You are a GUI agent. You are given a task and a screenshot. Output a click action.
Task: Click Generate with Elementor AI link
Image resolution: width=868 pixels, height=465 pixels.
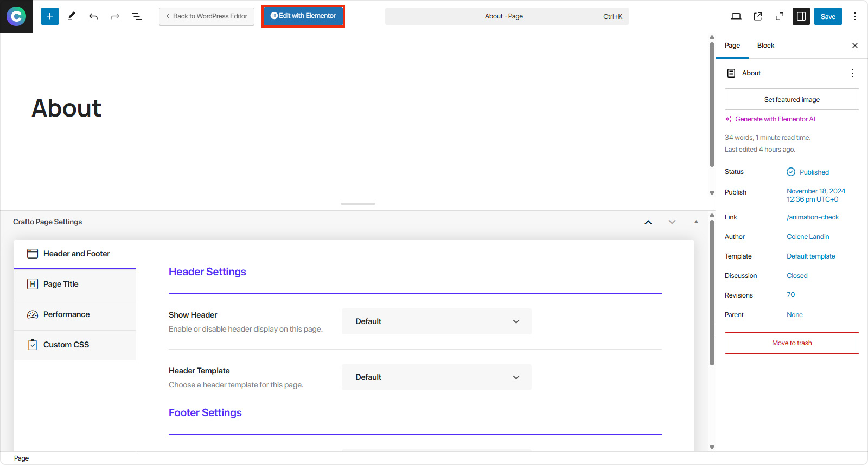775,119
